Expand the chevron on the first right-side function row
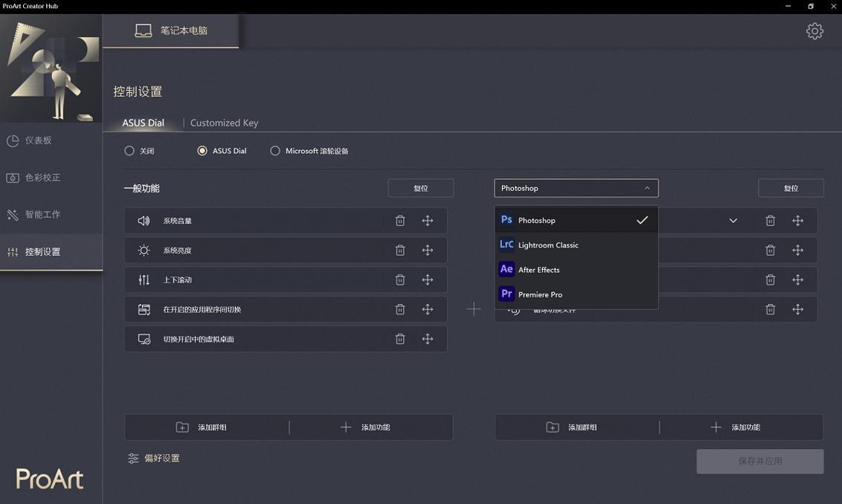The height and width of the screenshot is (504, 842). [733, 220]
